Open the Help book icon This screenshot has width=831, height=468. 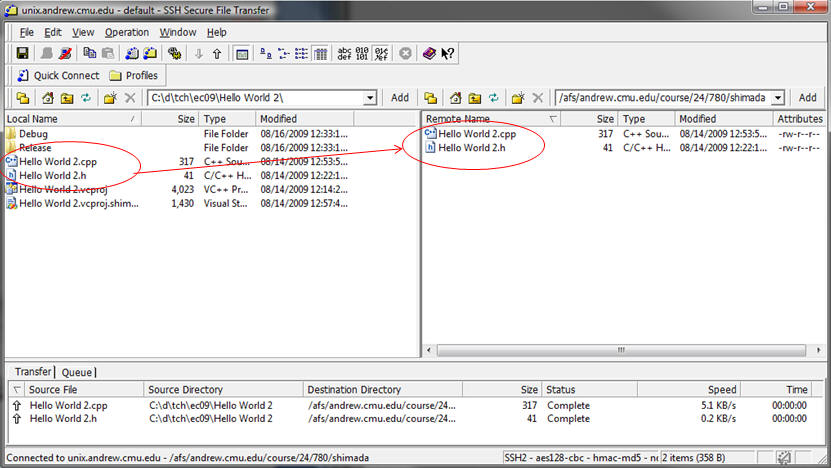coord(429,53)
